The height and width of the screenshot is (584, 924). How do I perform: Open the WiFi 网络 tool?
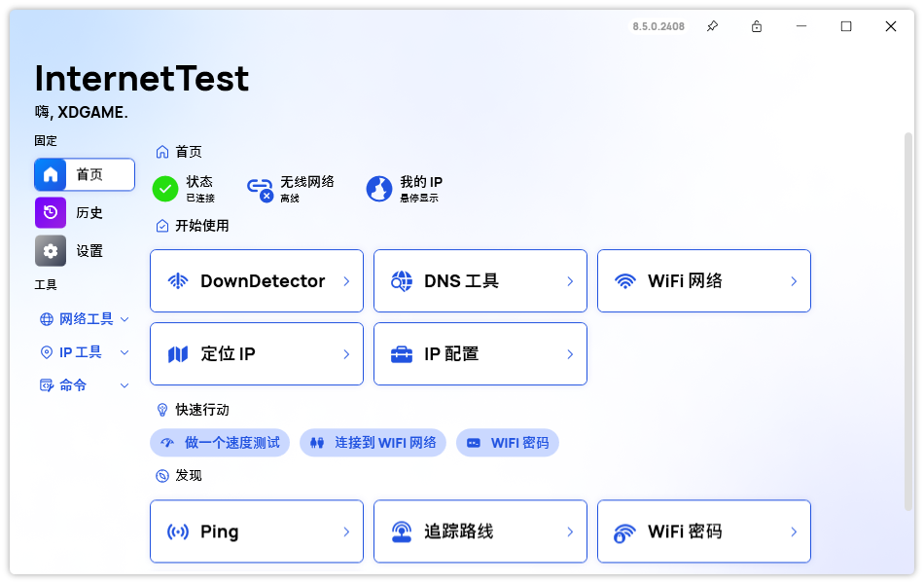[x=703, y=280]
